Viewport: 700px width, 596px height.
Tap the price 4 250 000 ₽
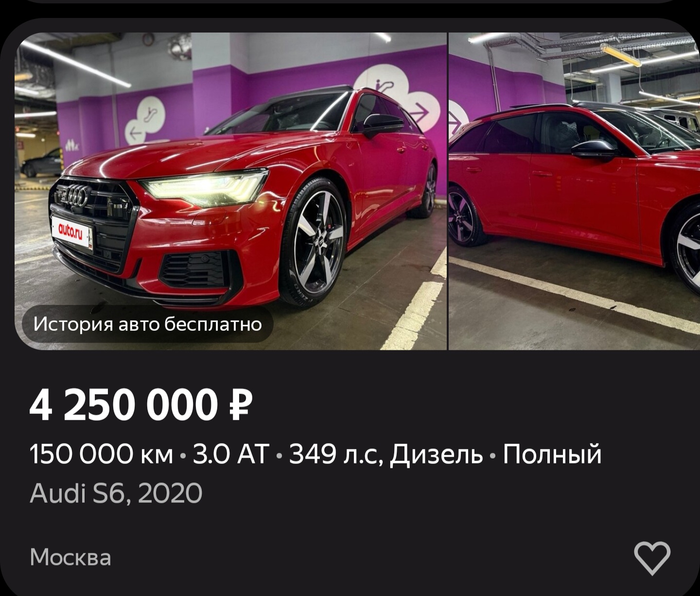(141, 406)
